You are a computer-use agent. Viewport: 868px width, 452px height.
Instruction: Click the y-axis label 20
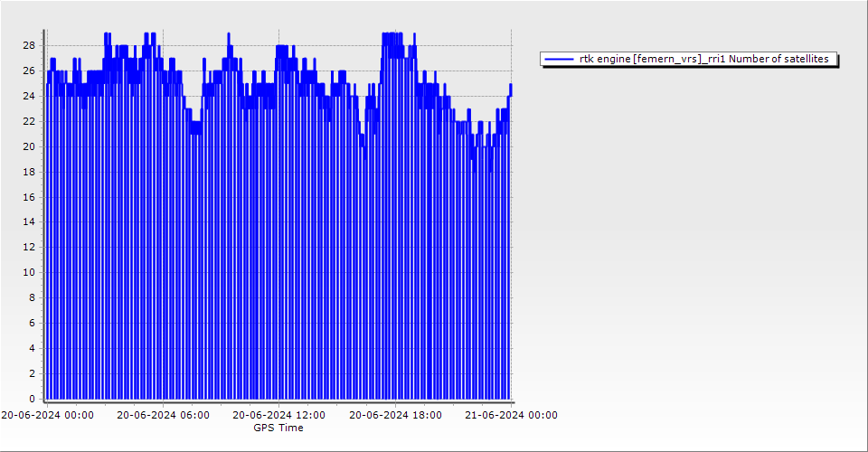click(x=29, y=146)
